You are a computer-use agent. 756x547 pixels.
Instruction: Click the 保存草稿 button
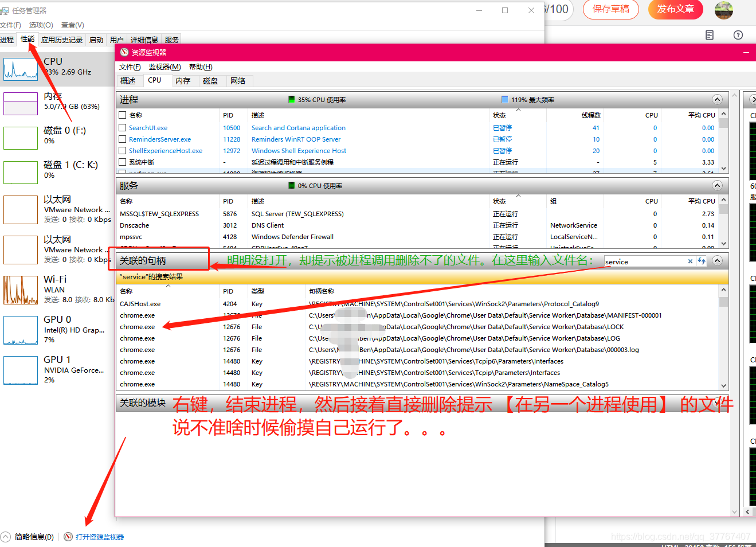point(611,9)
